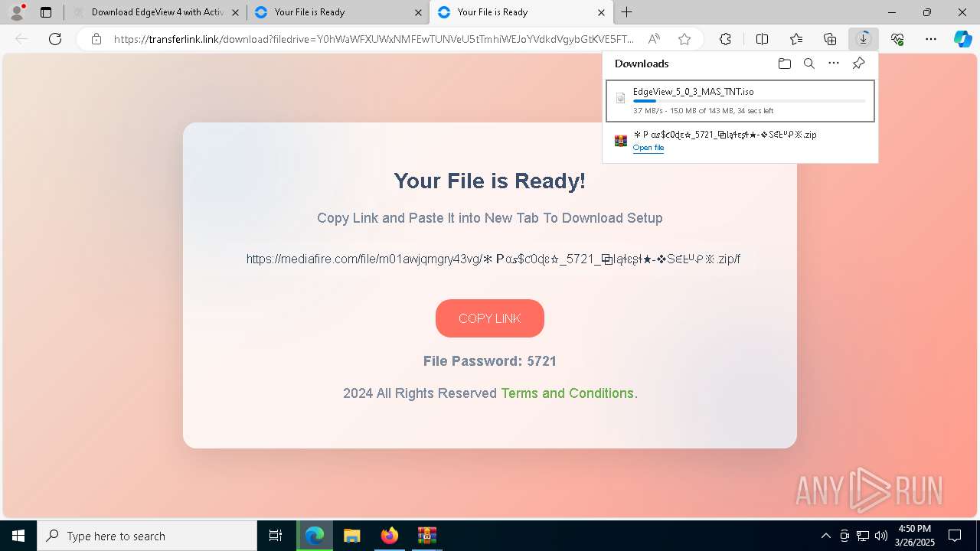The height and width of the screenshot is (551, 980).
Task: Click Open file link for zip
Action: [648, 148]
